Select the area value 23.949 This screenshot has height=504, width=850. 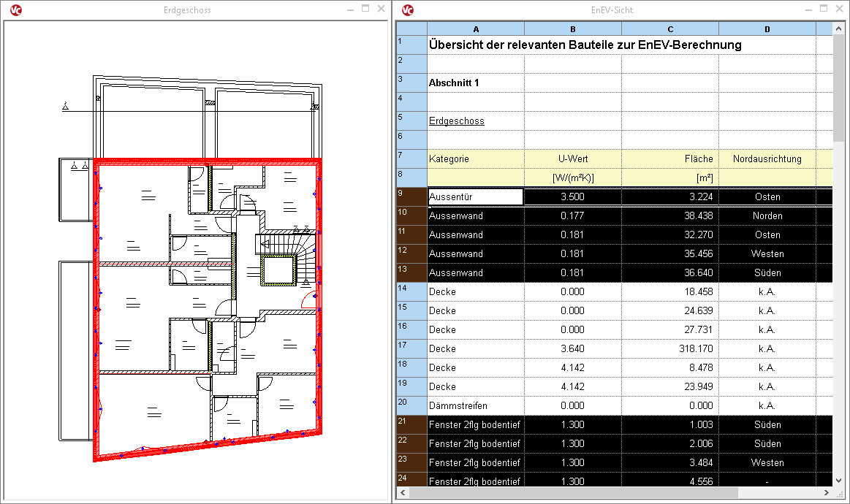point(670,386)
